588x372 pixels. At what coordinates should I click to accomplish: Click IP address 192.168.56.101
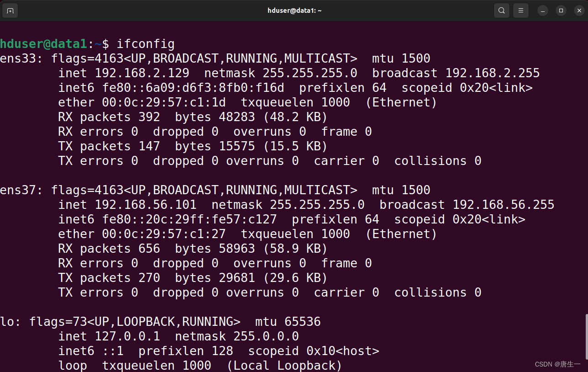(146, 205)
